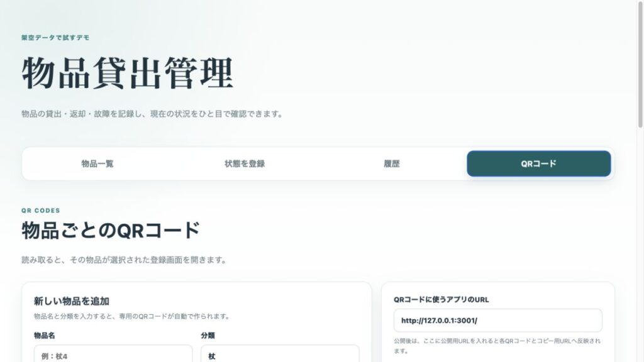Open the 物品一覧 tab
Screen dimensions: 644x362
(x=97, y=164)
